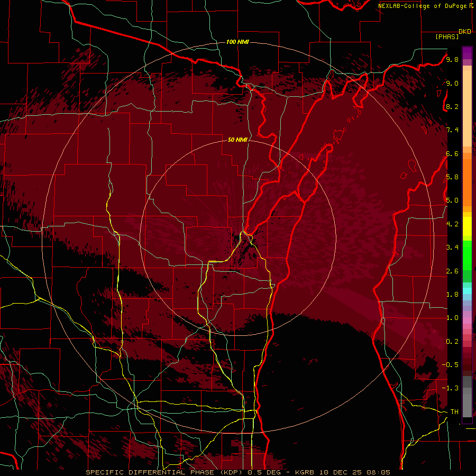This screenshot has width=476, height=476.
Task: Pick the bright green band on color scale
Action: click(x=467, y=254)
